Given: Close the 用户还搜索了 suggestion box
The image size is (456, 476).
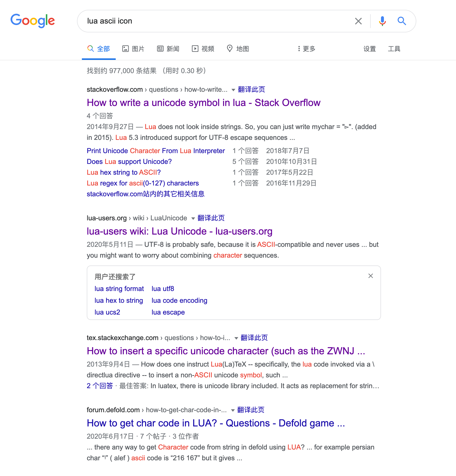Looking at the screenshot, I should click(371, 276).
